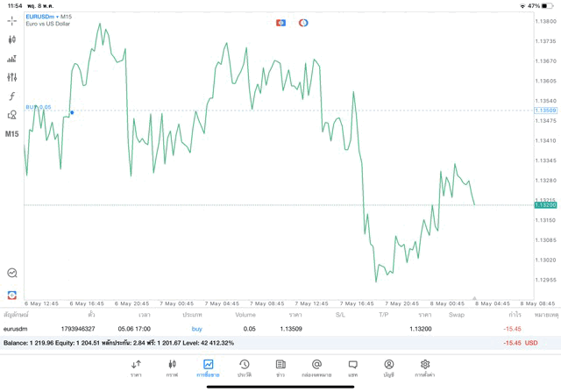Switch to the history (ประวัติ) tab

pos(245,368)
